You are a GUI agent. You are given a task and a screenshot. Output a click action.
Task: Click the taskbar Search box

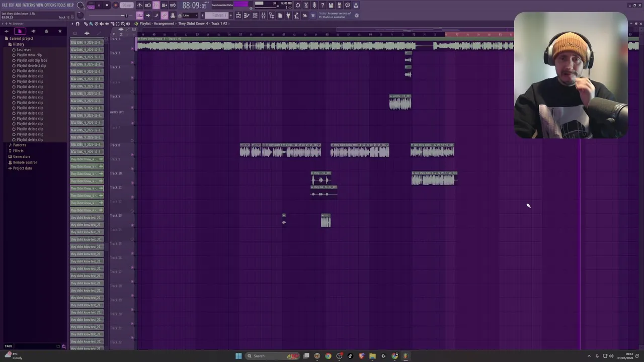pyautogui.click(x=272, y=356)
